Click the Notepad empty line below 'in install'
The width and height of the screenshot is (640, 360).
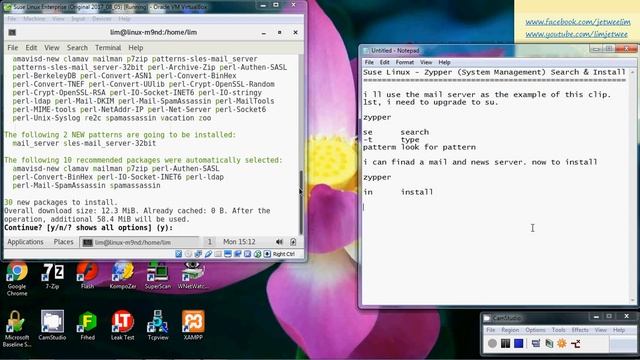click(496, 207)
